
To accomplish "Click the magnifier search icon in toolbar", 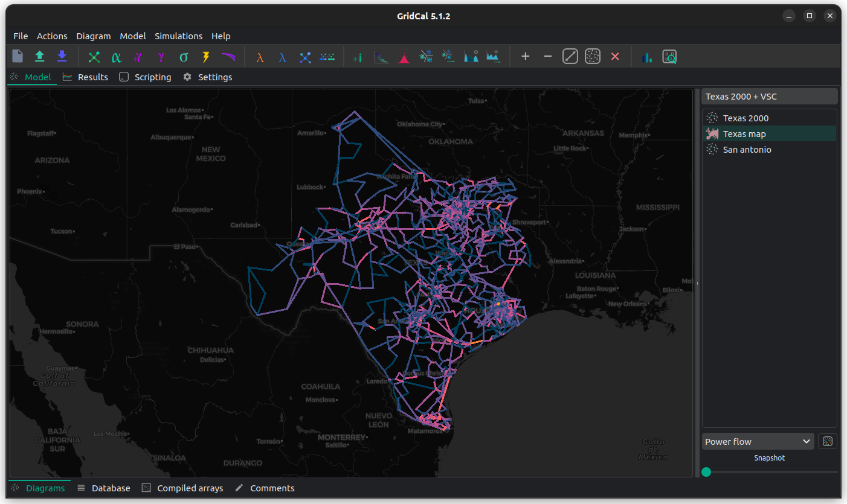I will pos(669,57).
